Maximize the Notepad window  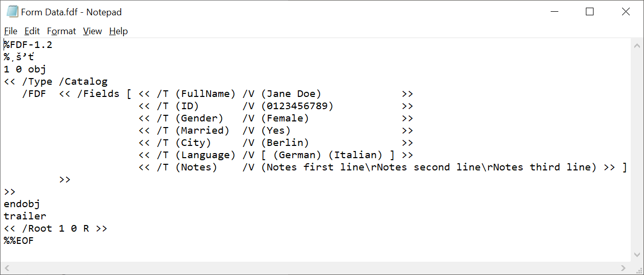tap(589, 12)
